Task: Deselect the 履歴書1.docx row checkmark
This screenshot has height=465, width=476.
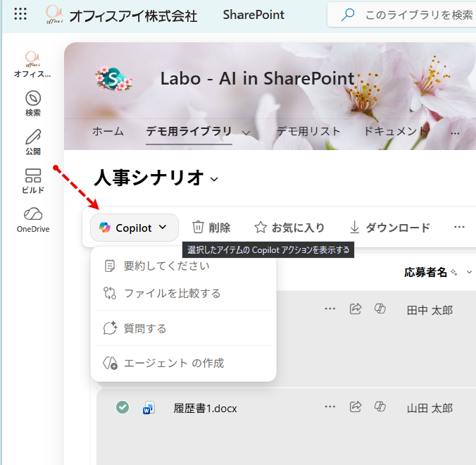Action: pyautogui.click(x=123, y=407)
